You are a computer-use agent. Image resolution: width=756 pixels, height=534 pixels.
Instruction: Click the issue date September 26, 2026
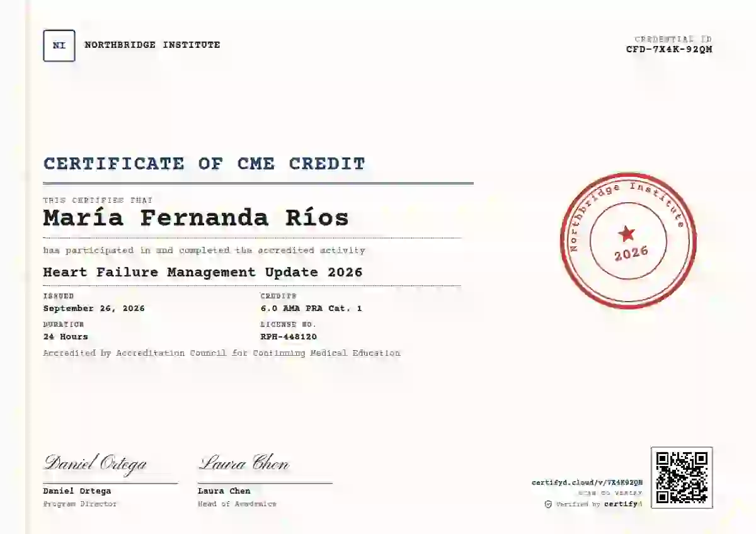pos(94,309)
